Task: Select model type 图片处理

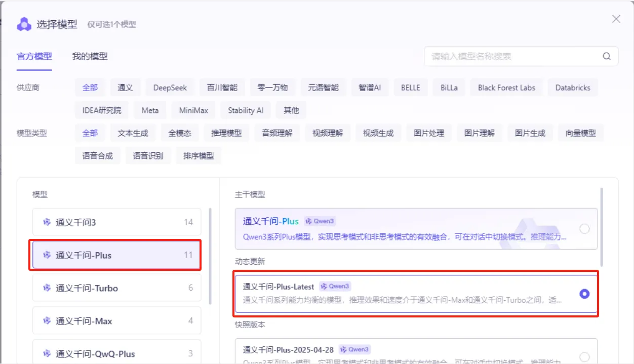Action: [x=429, y=133]
